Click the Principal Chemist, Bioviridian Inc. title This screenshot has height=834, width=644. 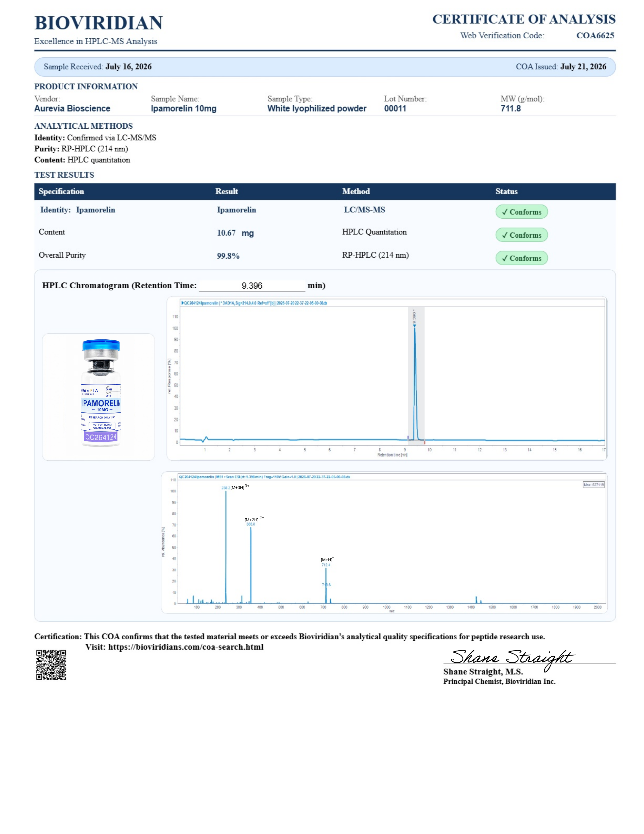[499, 682]
